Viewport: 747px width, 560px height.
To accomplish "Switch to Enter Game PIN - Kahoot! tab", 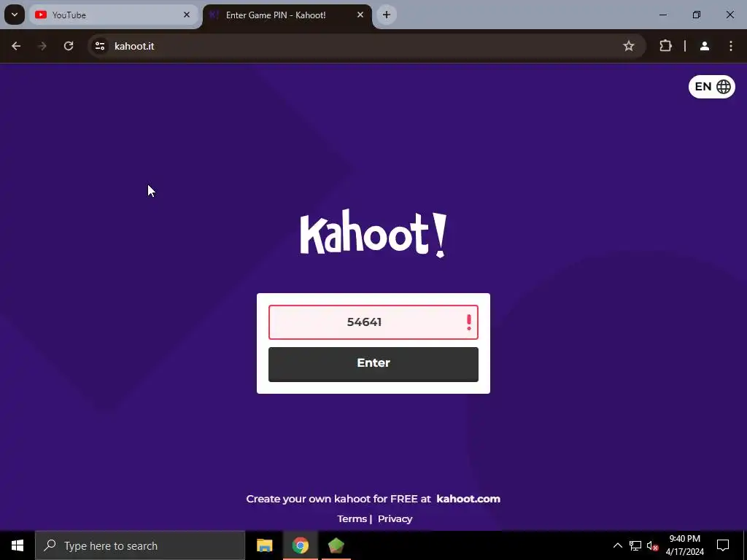I will pyautogui.click(x=287, y=15).
